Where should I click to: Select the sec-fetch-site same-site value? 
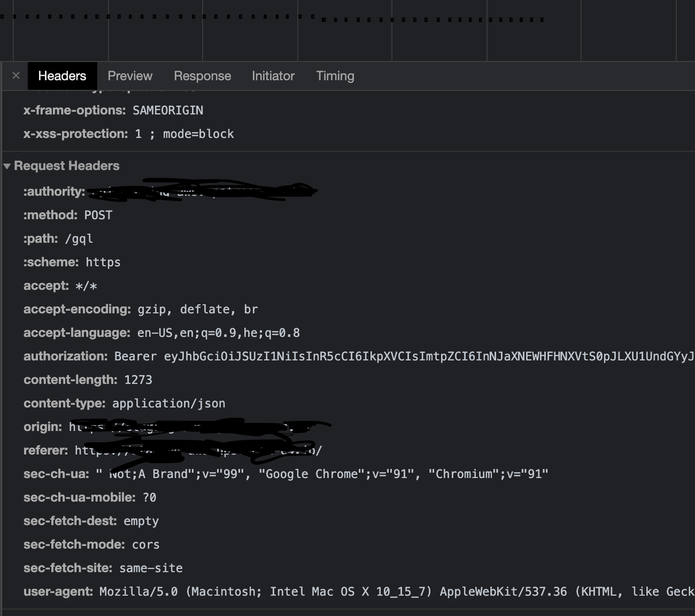point(151,568)
